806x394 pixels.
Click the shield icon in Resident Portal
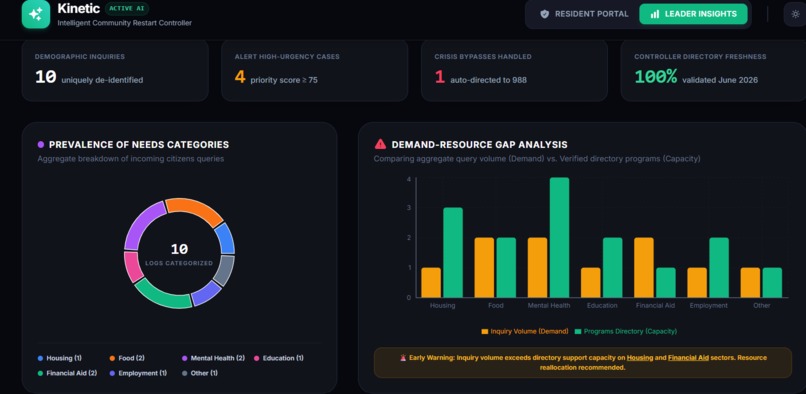[544, 14]
